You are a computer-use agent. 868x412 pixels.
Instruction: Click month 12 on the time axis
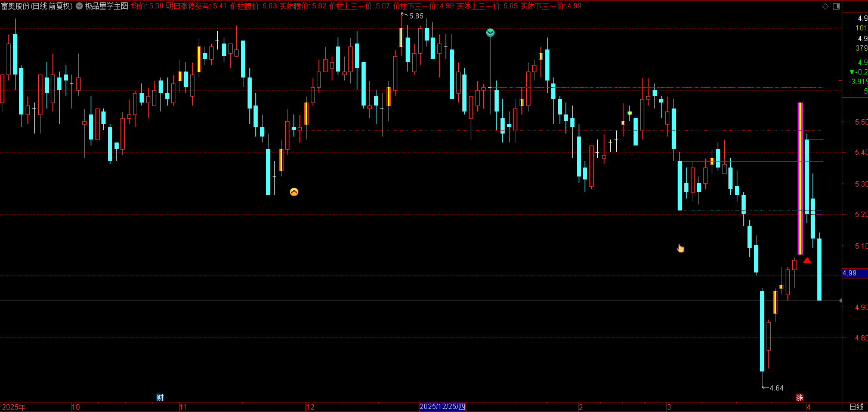click(x=310, y=407)
